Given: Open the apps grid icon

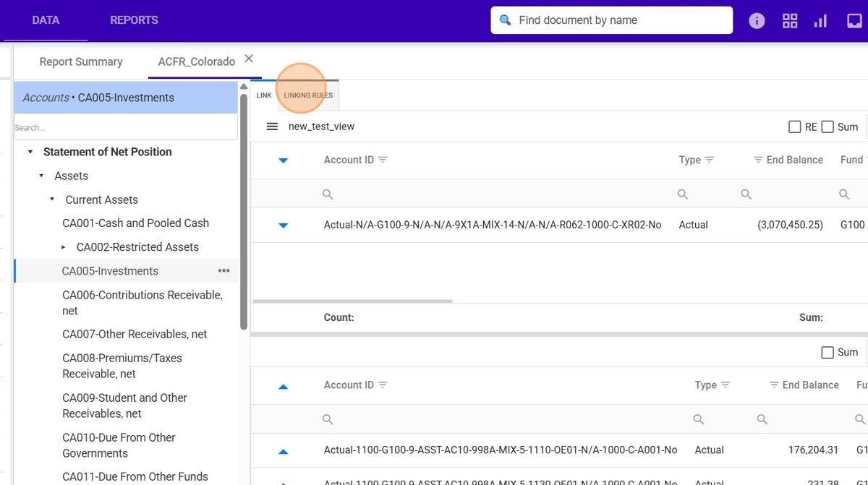Looking at the screenshot, I should click(790, 21).
